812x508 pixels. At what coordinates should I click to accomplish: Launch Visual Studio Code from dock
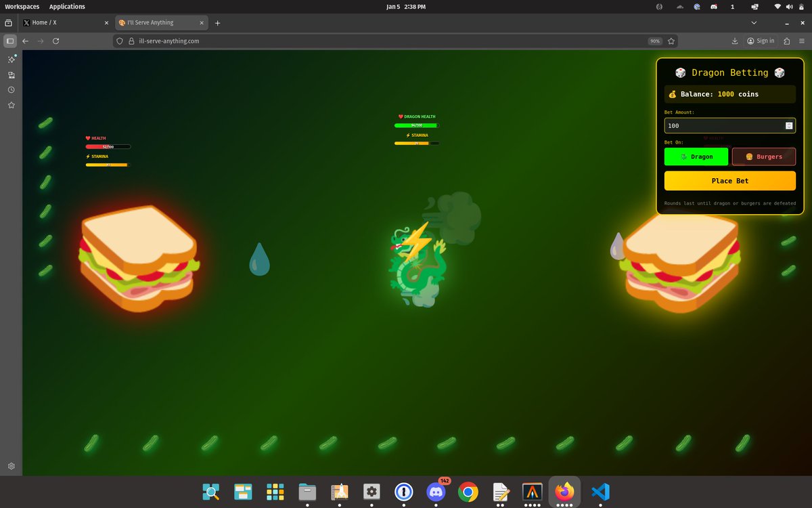600,491
